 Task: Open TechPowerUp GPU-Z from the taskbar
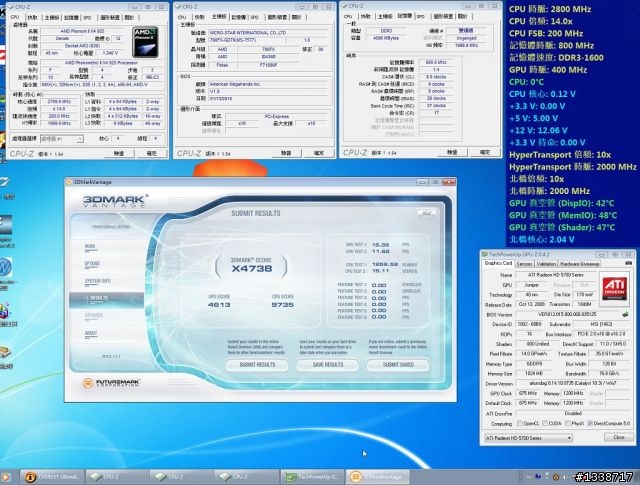pyautogui.click(x=312, y=476)
